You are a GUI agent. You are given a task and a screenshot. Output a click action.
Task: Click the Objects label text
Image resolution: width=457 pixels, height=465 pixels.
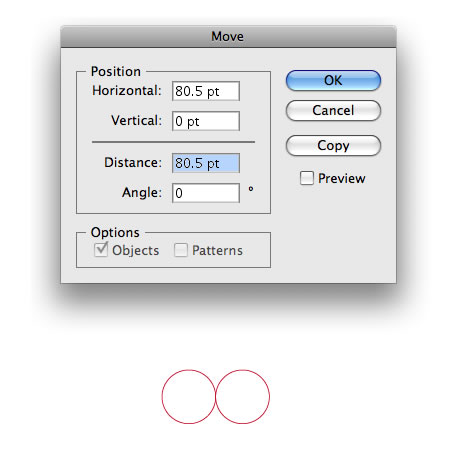[x=136, y=250]
